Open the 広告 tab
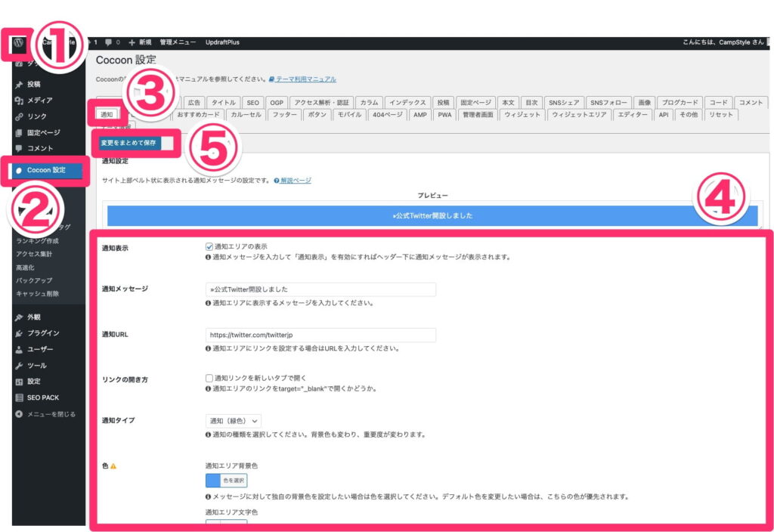 194,103
